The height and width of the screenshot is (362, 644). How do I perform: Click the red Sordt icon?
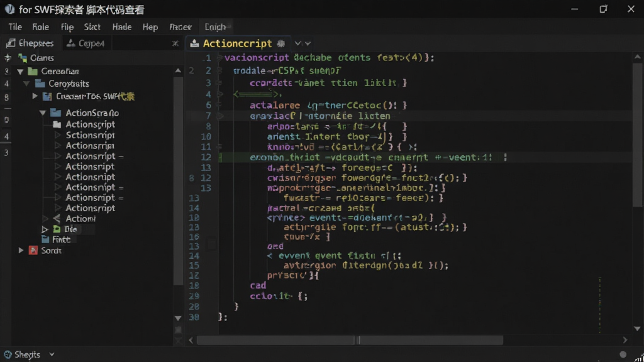[x=33, y=250]
